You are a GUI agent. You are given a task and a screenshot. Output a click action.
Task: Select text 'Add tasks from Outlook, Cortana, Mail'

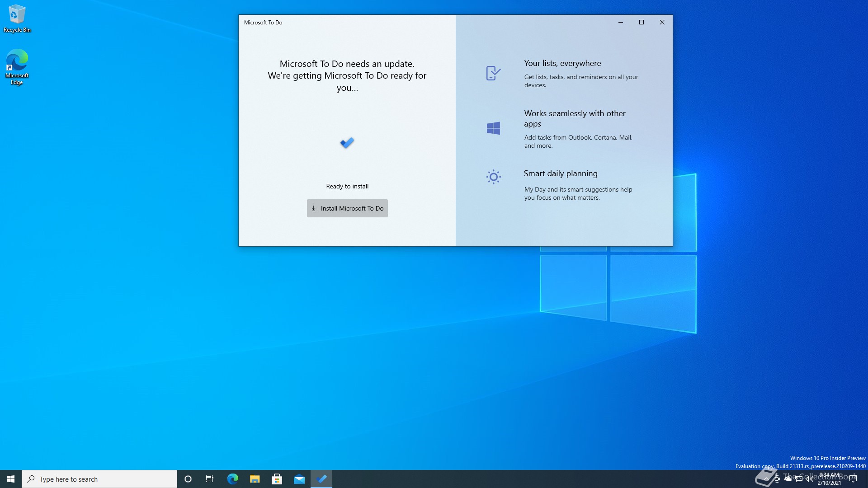tap(578, 137)
